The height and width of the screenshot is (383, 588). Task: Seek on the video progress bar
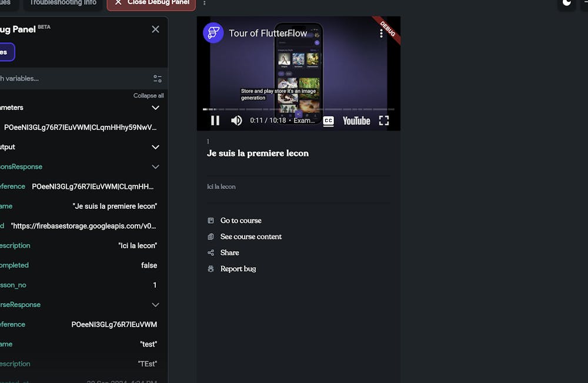pyautogui.click(x=299, y=109)
